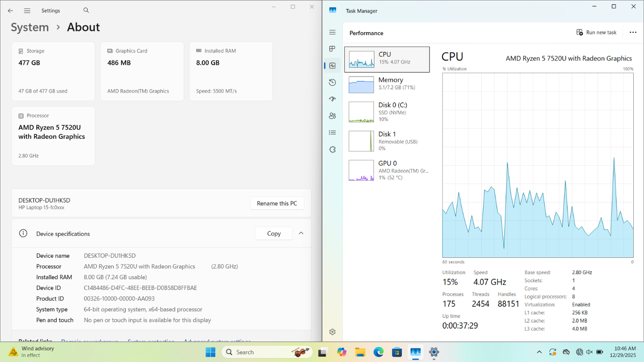The width and height of the screenshot is (644, 362).
Task: Open Services page in Task Manager sidebar
Action: tap(332, 150)
